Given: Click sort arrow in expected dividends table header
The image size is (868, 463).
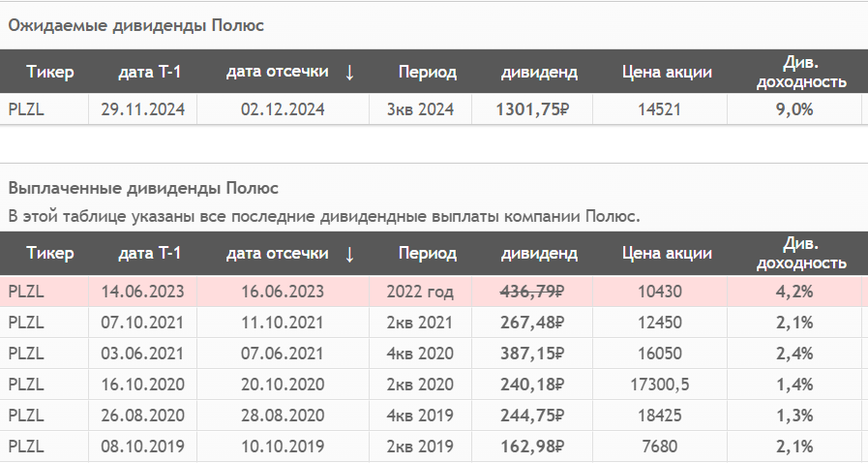Looking at the screenshot, I should tap(349, 72).
